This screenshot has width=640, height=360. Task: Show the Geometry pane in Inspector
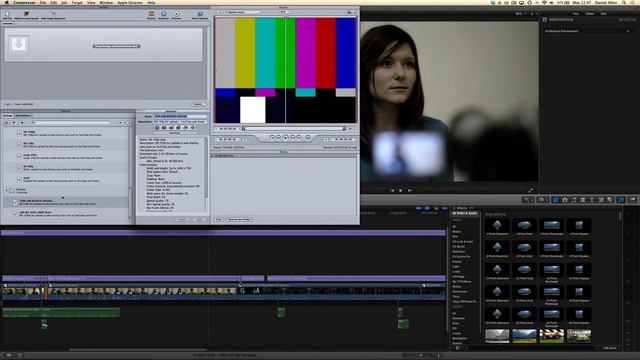pyautogui.click(x=186, y=128)
